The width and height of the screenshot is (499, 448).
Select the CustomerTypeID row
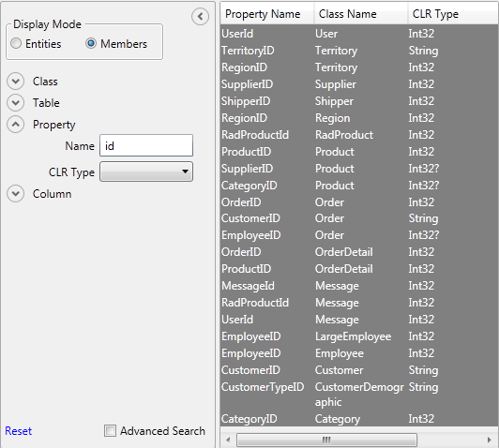(x=359, y=395)
